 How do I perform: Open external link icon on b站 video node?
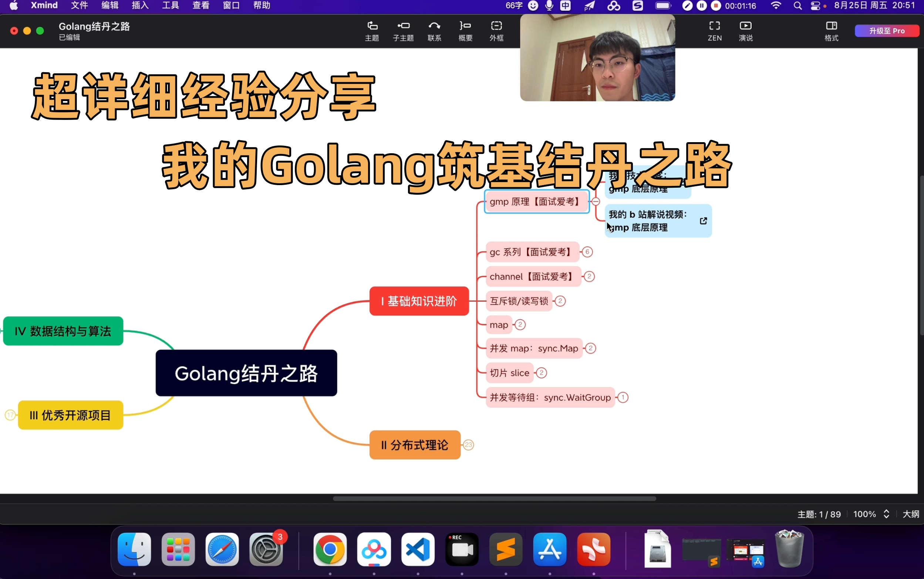[703, 221]
